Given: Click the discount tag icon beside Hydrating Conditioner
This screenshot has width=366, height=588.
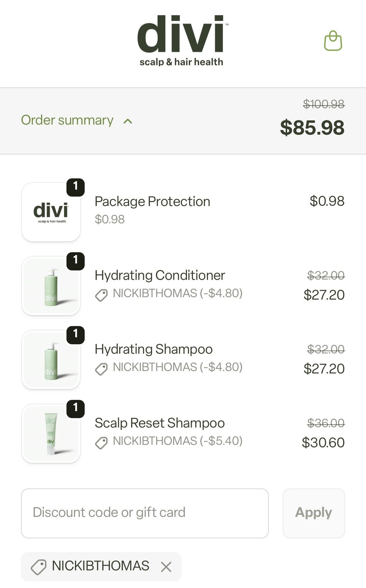Looking at the screenshot, I should click(102, 294).
